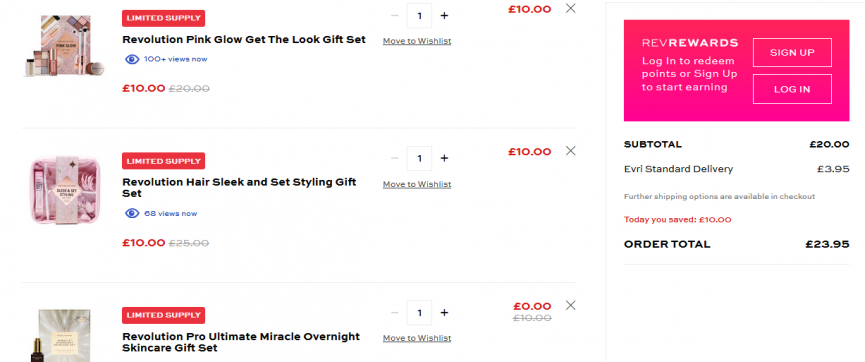
Task: Remove Miracle Overnight Skincare Gift Set item
Action: pos(570,305)
